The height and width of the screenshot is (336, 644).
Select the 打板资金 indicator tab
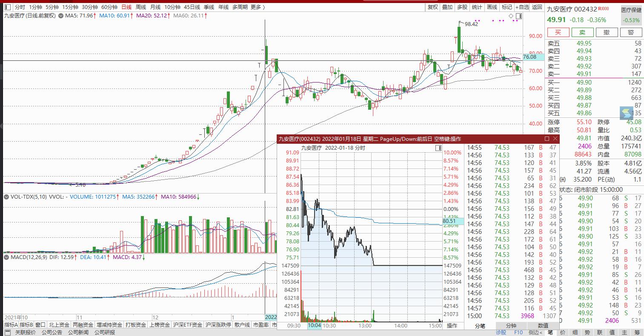coord(135,325)
